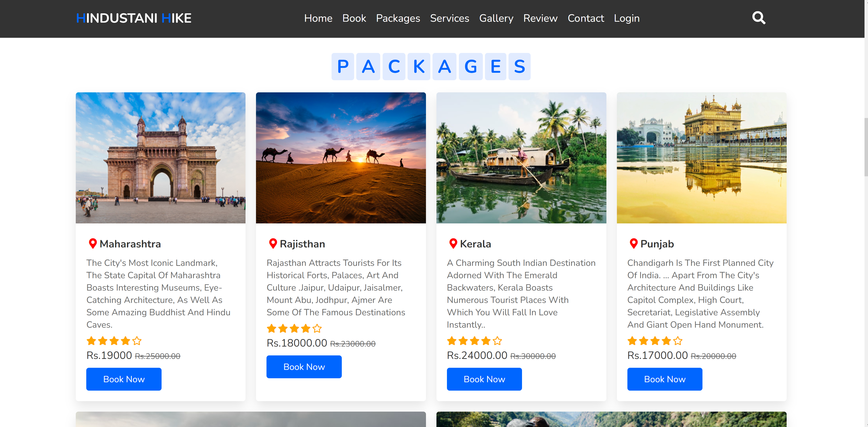868x427 pixels.
Task: Open the Login nav link
Action: [626, 18]
